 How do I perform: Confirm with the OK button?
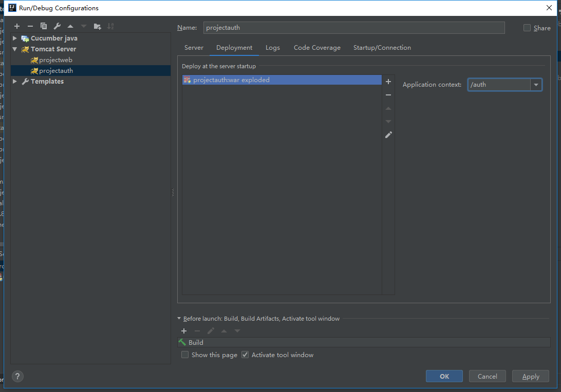pyautogui.click(x=444, y=376)
